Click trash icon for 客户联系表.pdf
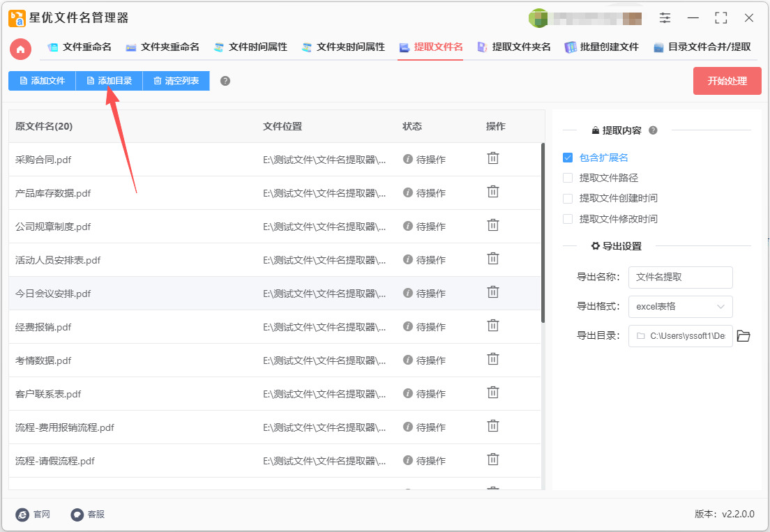770x532 pixels. (493, 393)
